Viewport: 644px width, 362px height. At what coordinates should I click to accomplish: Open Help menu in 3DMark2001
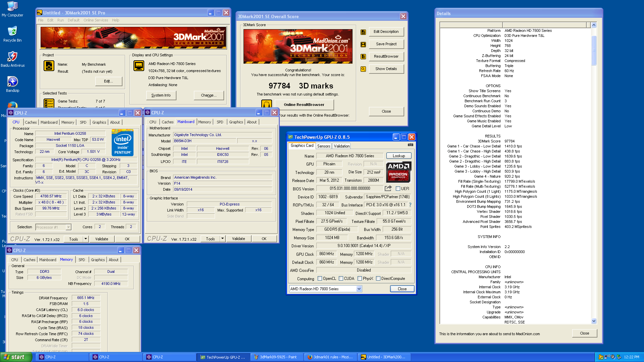(115, 20)
